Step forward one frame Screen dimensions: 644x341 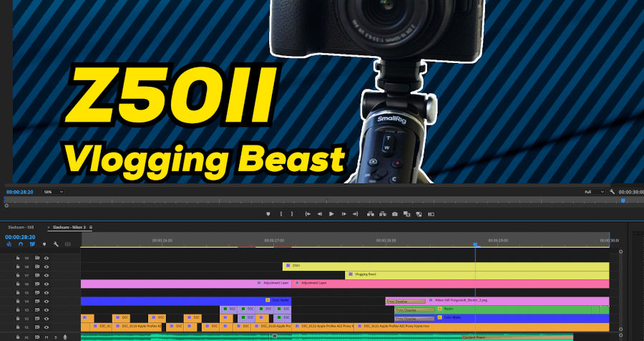coord(343,214)
